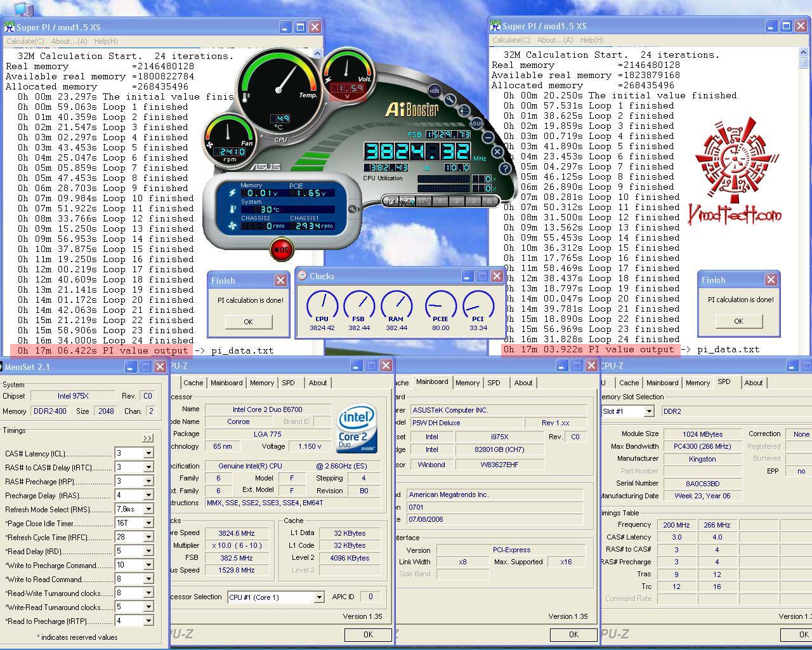This screenshot has height=650, width=812.
Task: Switch to Memory tab in right CPU-Z window
Action: pos(698,383)
